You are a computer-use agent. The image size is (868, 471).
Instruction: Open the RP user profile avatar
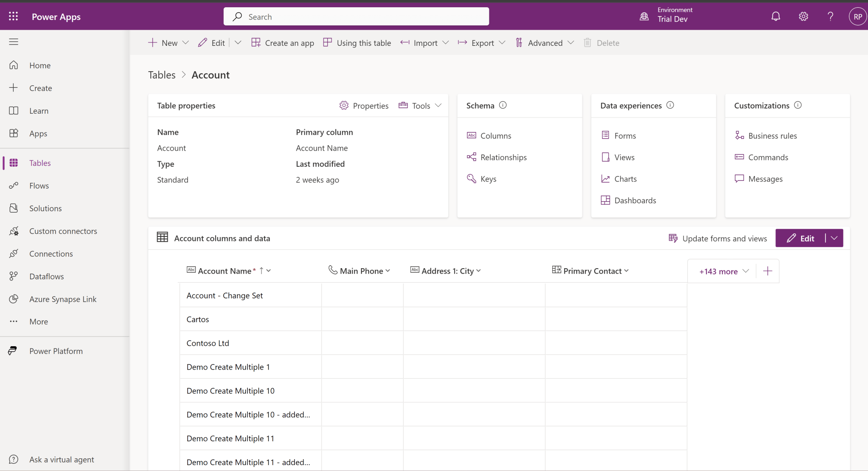[857, 17]
